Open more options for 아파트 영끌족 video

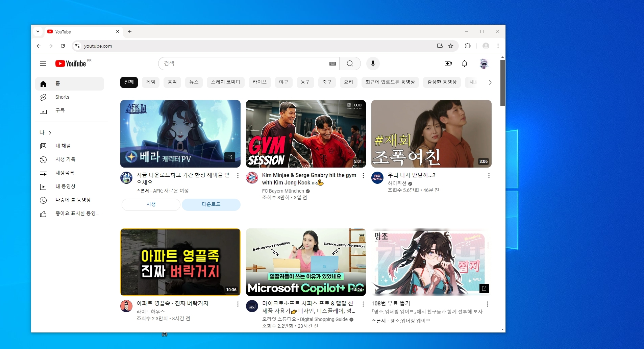click(238, 304)
